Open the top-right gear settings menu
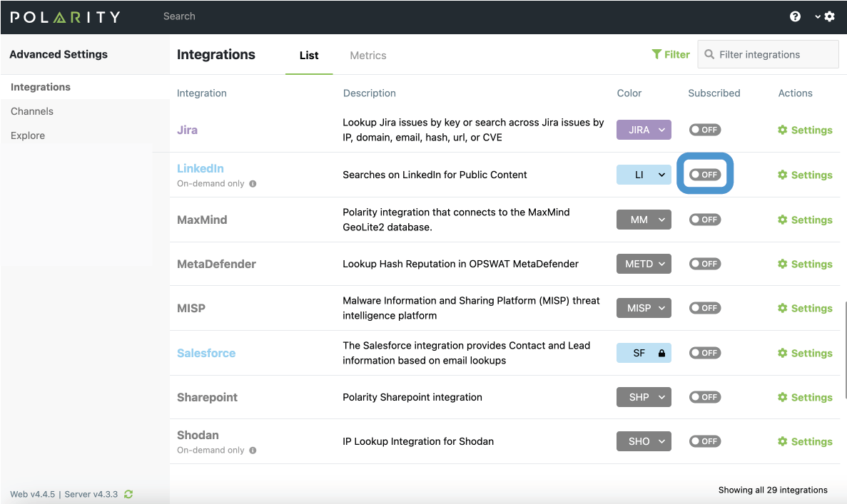Screen dimensions: 847x504 tap(828, 16)
